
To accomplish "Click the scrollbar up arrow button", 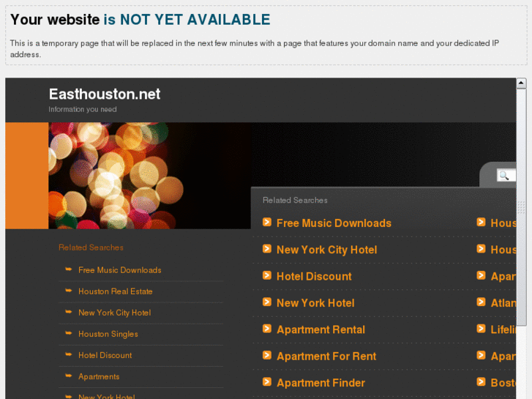I will [521, 83].
